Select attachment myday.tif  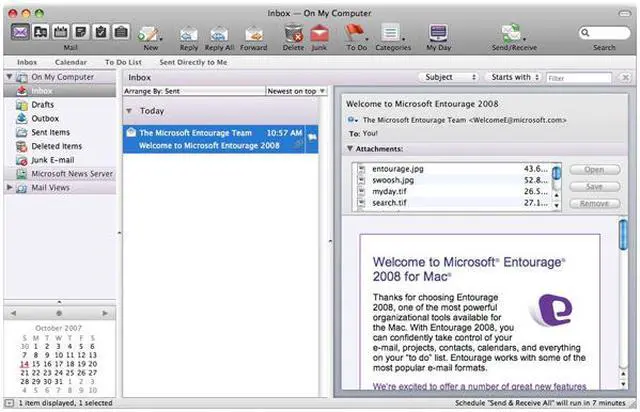452,191
